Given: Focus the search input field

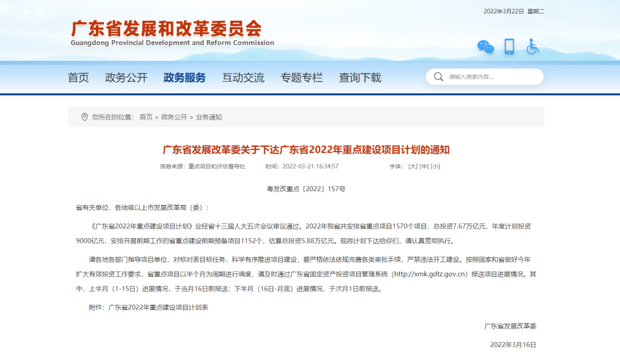Looking at the screenshot, I should [485, 77].
